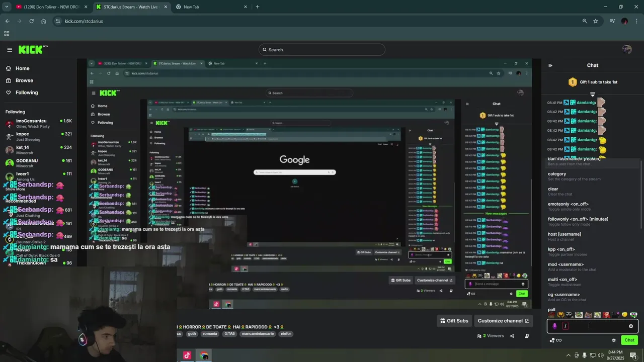Click the chat message input field
This screenshot has width=644, height=362.
(x=593, y=326)
